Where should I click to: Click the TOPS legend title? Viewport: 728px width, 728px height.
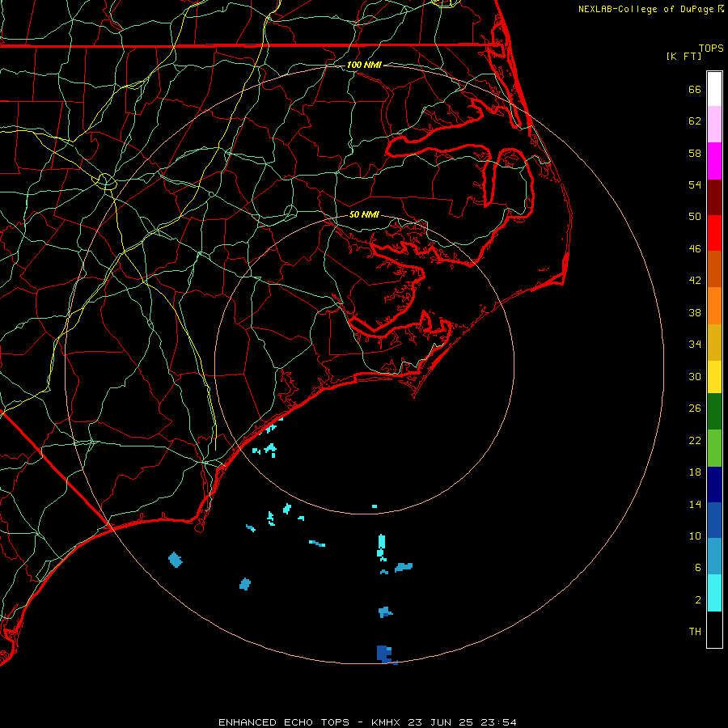pyautogui.click(x=711, y=49)
